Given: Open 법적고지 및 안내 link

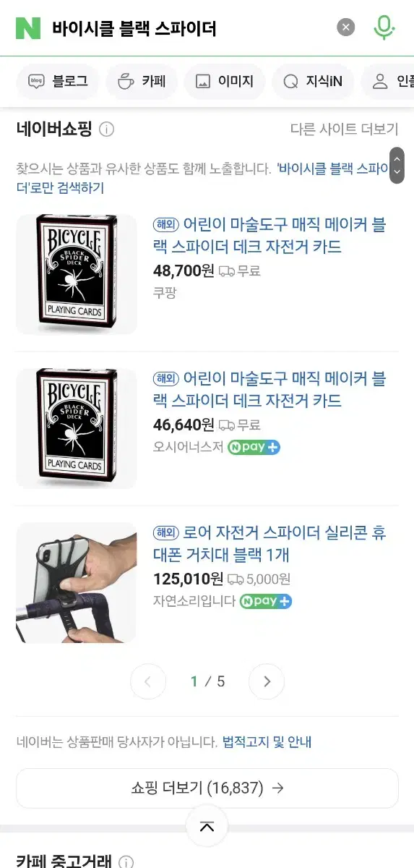Looking at the screenshot, I should click(267, 742).
